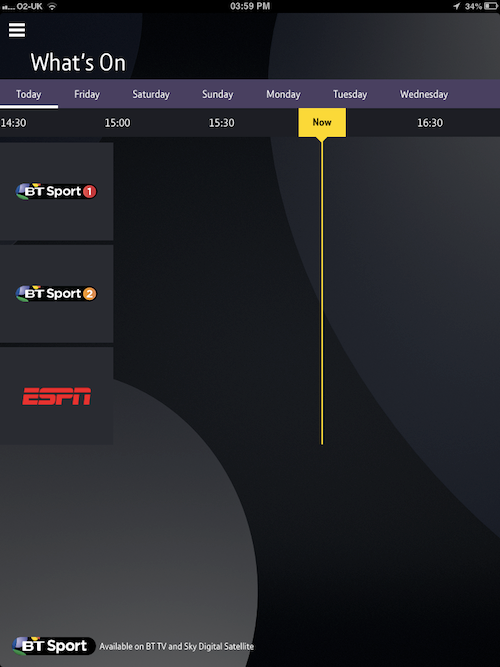
Task: Open the hamburger menu
Action: [17, 30]
